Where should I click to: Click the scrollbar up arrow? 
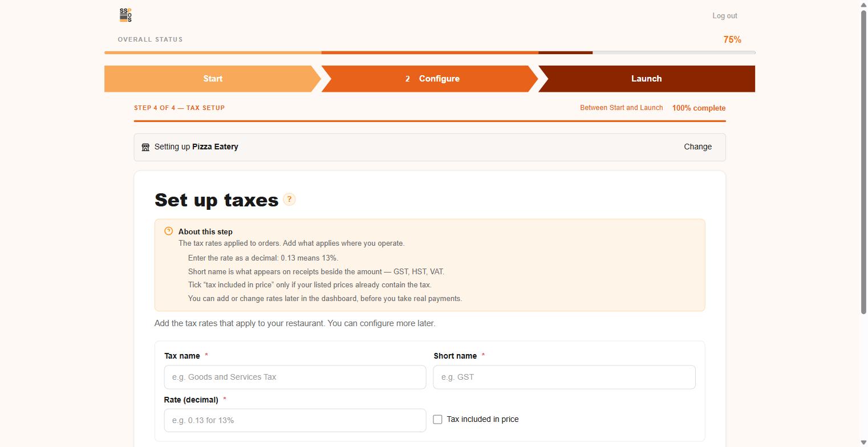(863, 5)
